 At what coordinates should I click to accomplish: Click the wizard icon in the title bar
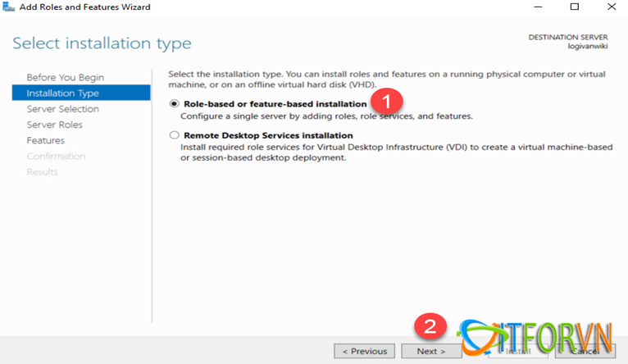point(8,7)
